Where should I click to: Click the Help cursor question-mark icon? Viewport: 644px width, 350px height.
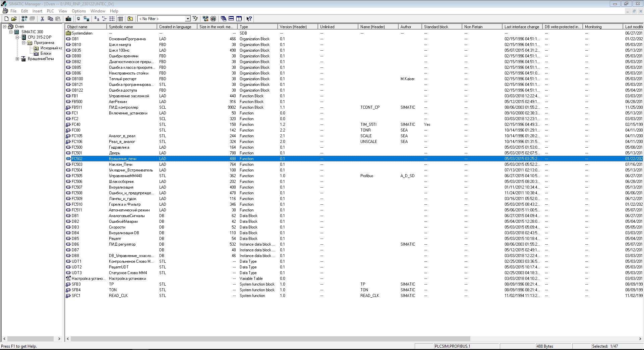(249, 19)
